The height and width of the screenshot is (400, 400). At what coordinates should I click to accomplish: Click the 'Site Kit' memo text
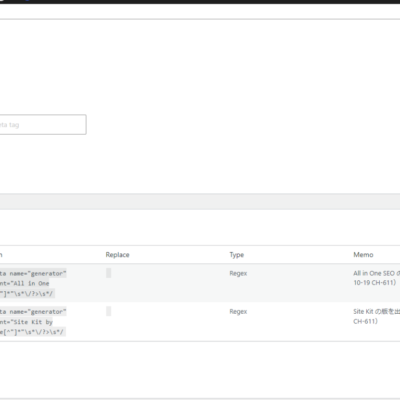(376, 316)
